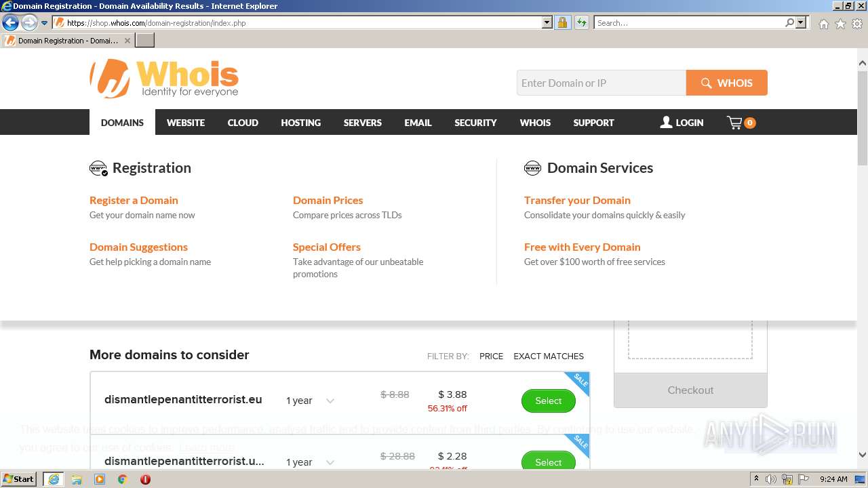The height and width of the screenshot is (488, 868).
Task: Click the Enter Domain or IP field
Action: point(601,83)
